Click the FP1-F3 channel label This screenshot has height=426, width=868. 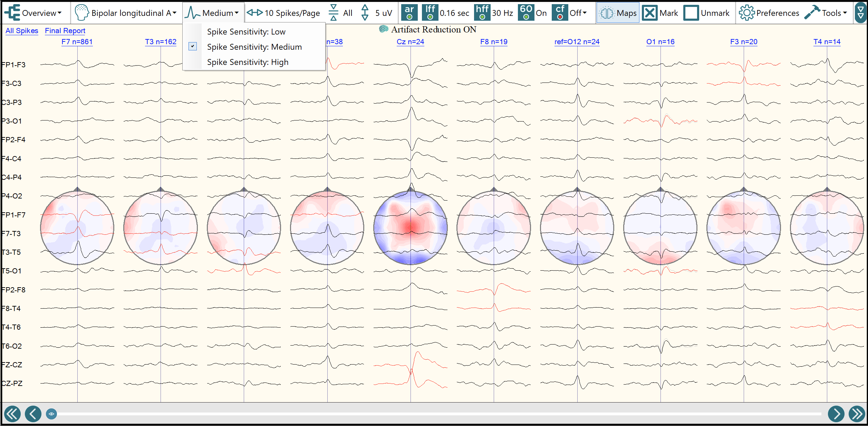coord(13,65)
